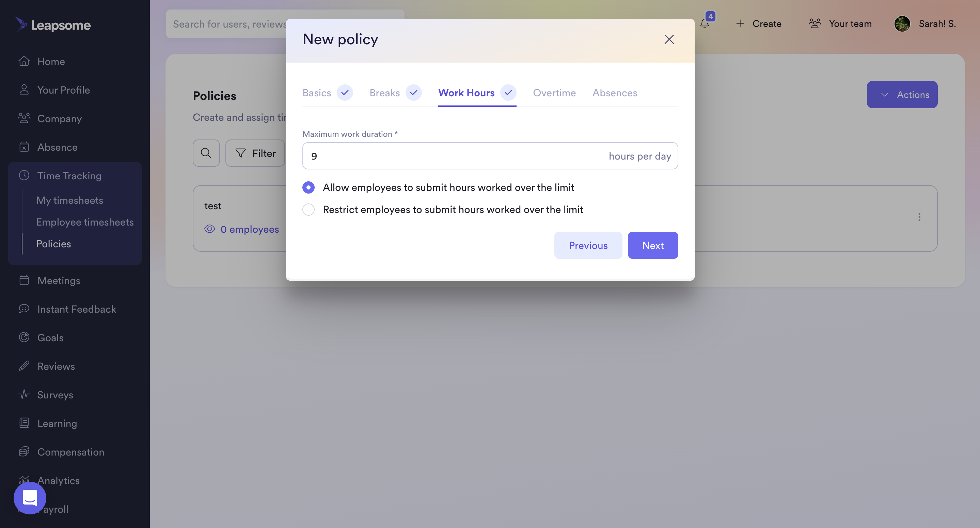Click the Leapsome logo

tap(53, 25)
